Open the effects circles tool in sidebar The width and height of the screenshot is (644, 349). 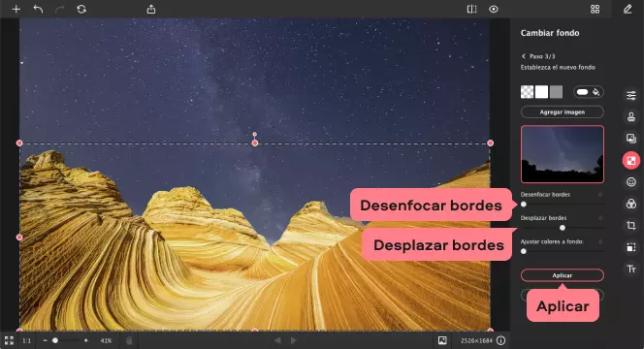(631, 204)
